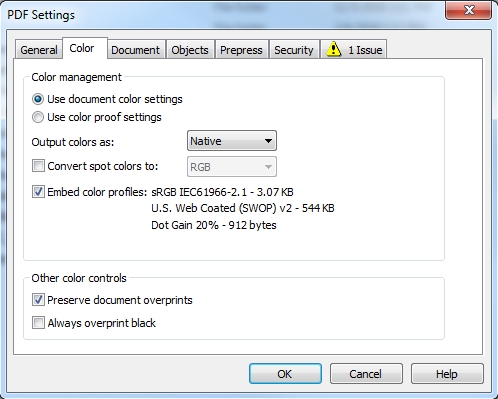Go to the Prepress tab
498x399 pixels.
[x=241, y=50]
